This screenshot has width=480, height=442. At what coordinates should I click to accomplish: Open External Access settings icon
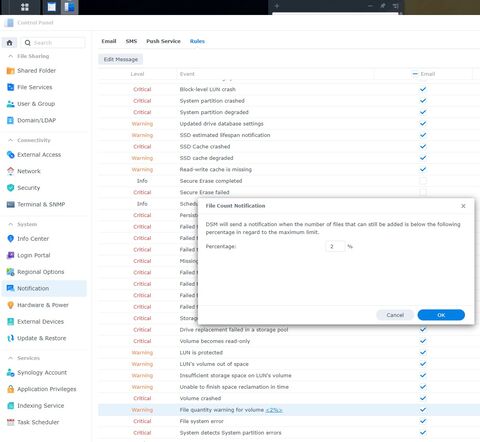tap(11, 155)
